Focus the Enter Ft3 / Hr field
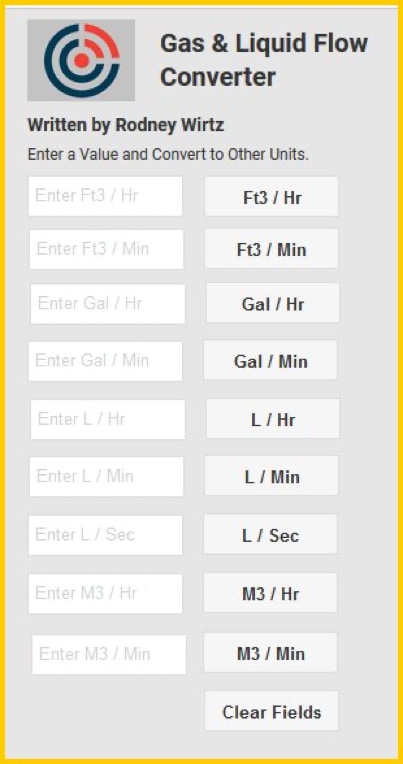Image resolution: width=403 pixels, height=764 pixels. (105, 196)
